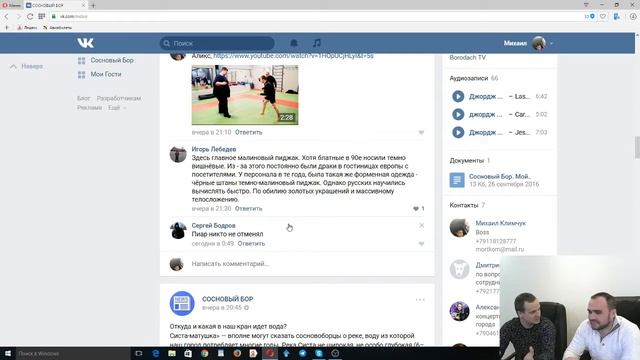
Task: Click the Михаил profile avatar in header
Action: click(538, 43)
